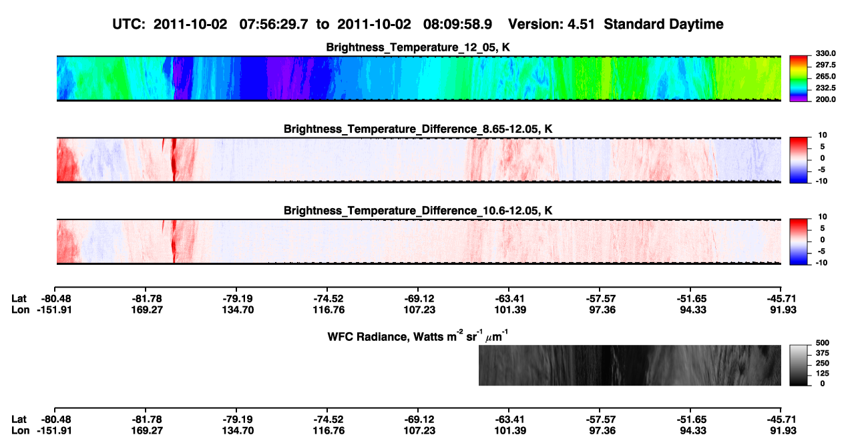The image size is (868, 445).
Task: Select the 'Brightness_Temperature_Difference_8.65-12.05, K' title
Action: (419, 129)
